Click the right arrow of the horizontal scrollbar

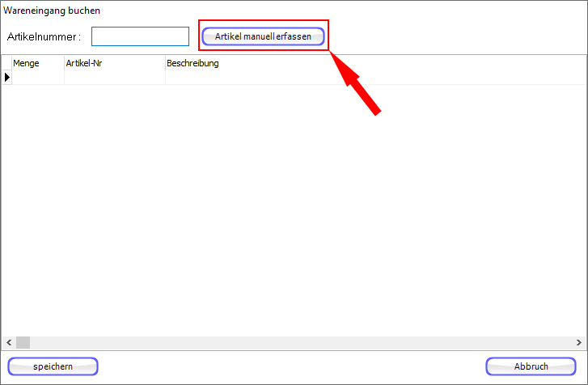coord(580,342)
